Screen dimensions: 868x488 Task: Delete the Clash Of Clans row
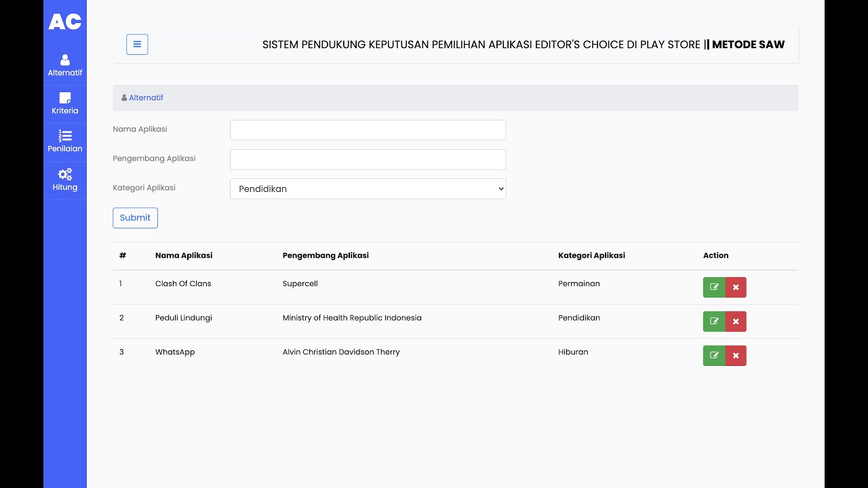tap(736, 287)
